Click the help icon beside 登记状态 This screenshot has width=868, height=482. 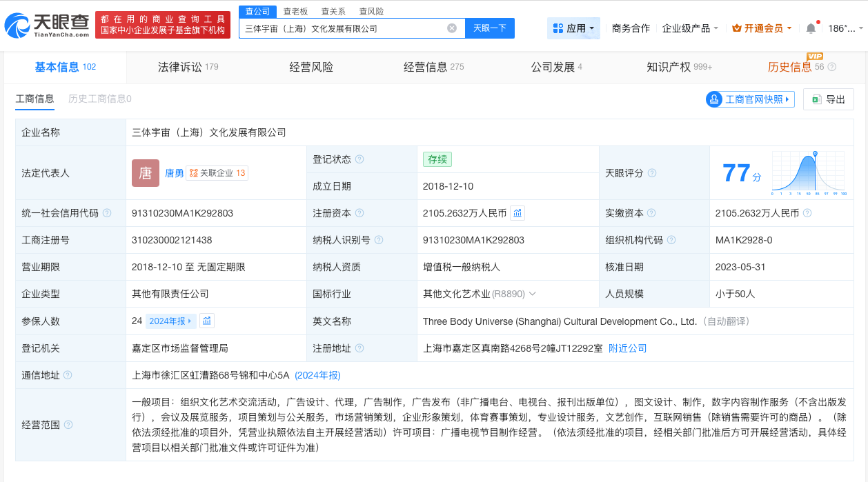point(359,159)
